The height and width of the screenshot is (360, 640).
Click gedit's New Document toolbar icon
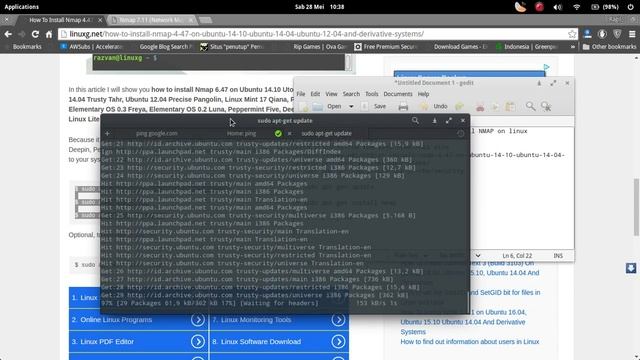pyautogui.click(x=304, y=107)
